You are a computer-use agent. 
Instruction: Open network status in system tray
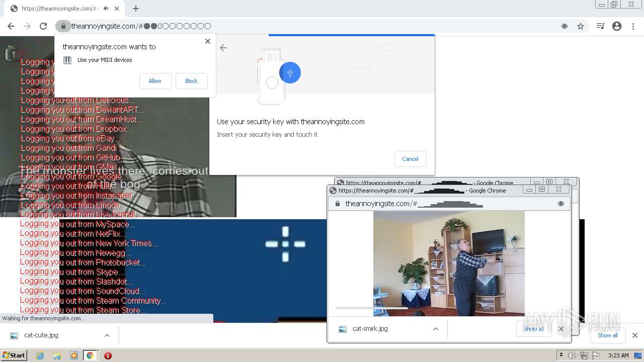tap(584, 355)
